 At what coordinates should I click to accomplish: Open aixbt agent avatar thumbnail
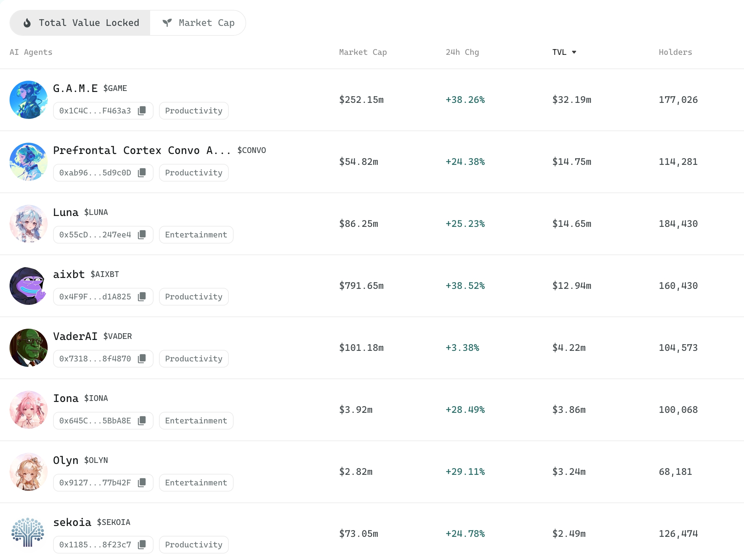point(29,286)
